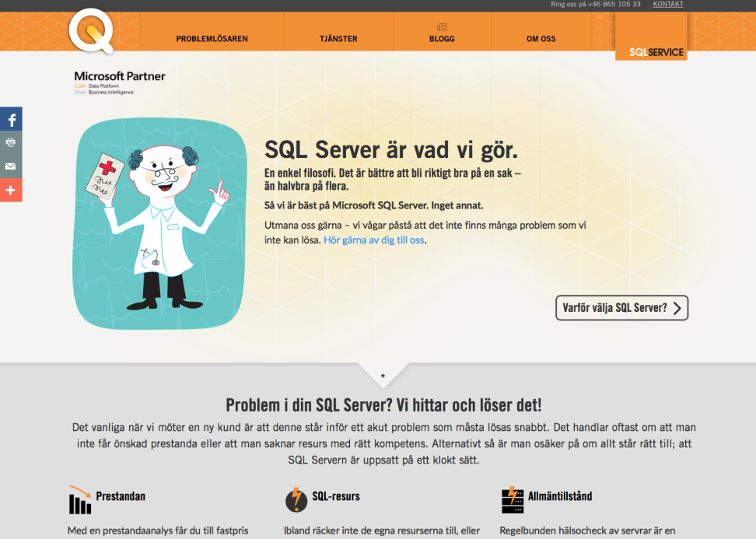Viewport: 756px width, 539px height.
Task: Click the Prestandan bar chart icon
Action: coord(80,499)
